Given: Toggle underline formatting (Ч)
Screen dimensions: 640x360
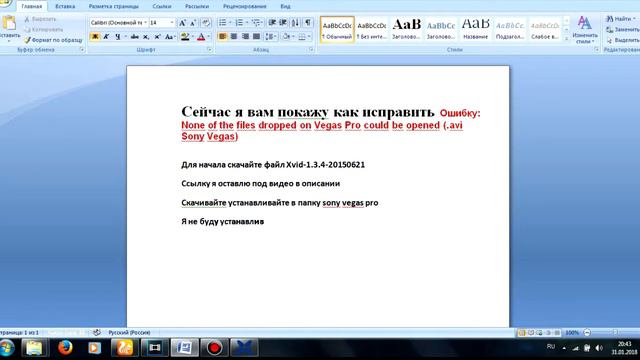Looking at the screenshot, I should [118, 37].
